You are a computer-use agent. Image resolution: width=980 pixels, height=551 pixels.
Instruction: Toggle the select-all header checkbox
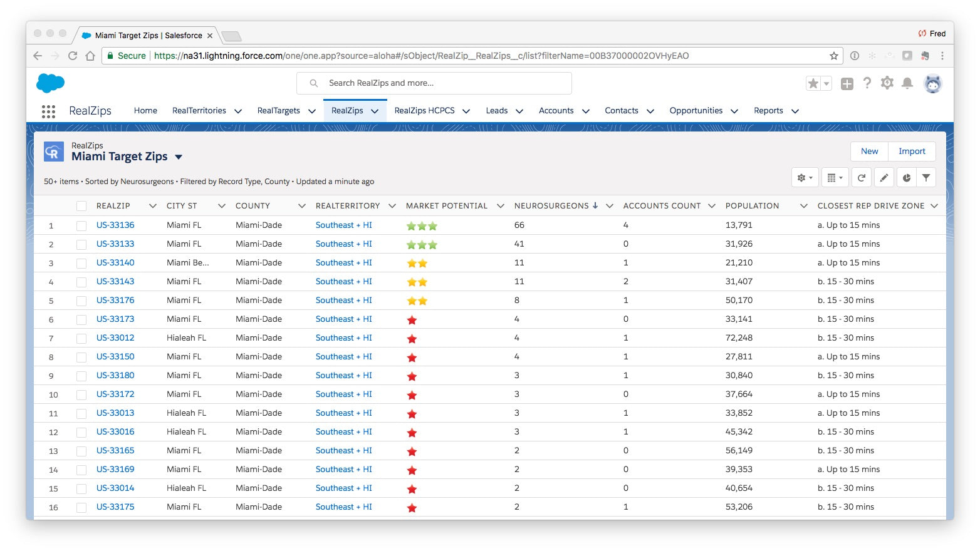(x=81, y=206)
